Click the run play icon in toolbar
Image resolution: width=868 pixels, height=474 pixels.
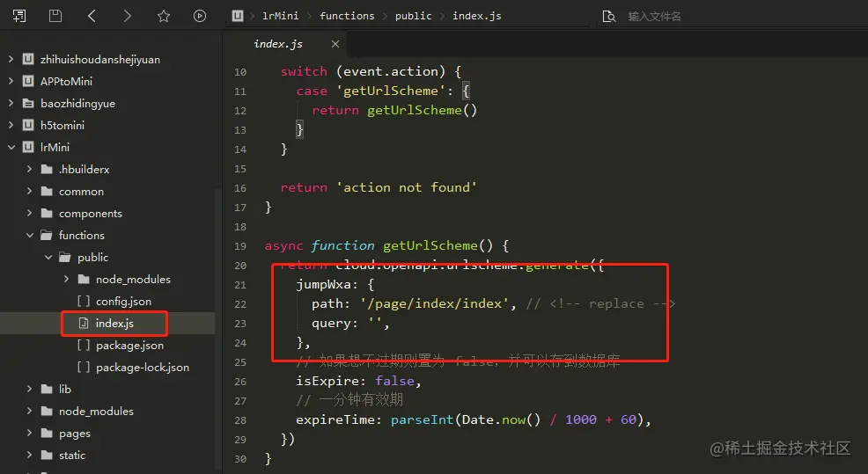[200, 16]
